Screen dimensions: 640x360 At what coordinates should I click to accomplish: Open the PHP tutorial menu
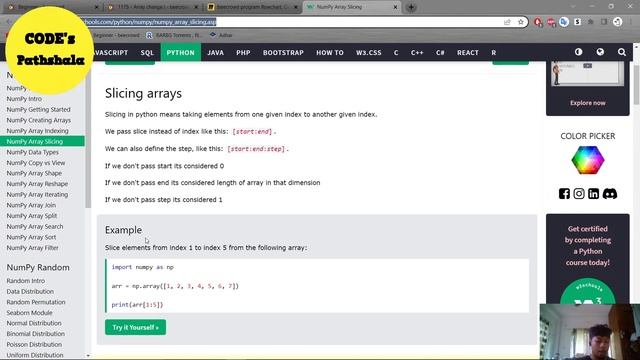tap(243, 53)
